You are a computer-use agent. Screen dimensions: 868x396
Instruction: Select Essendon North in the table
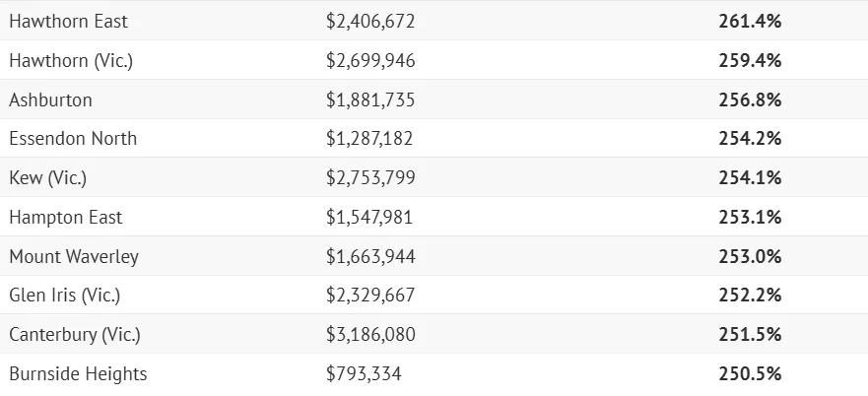point(73,139)
